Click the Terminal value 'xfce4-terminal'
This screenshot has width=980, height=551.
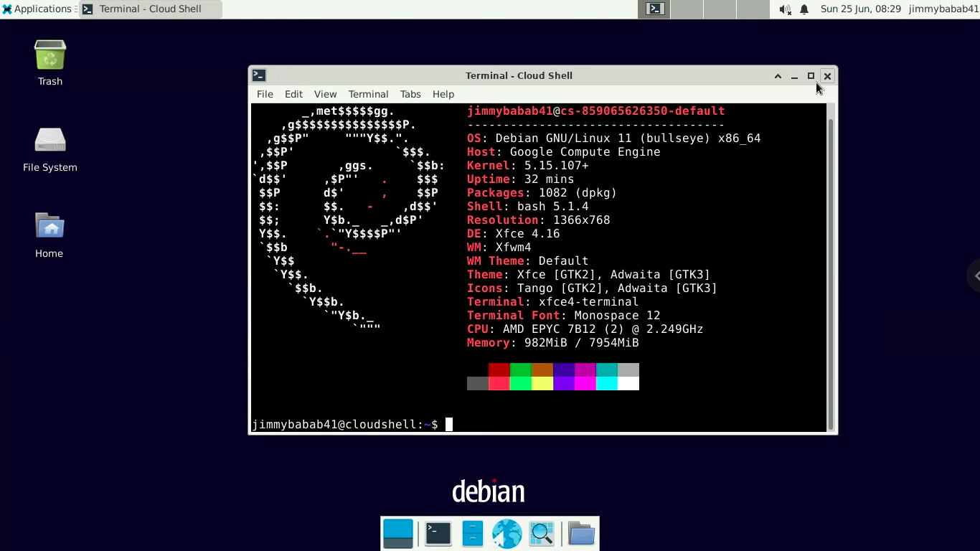(x=588, y=302)
